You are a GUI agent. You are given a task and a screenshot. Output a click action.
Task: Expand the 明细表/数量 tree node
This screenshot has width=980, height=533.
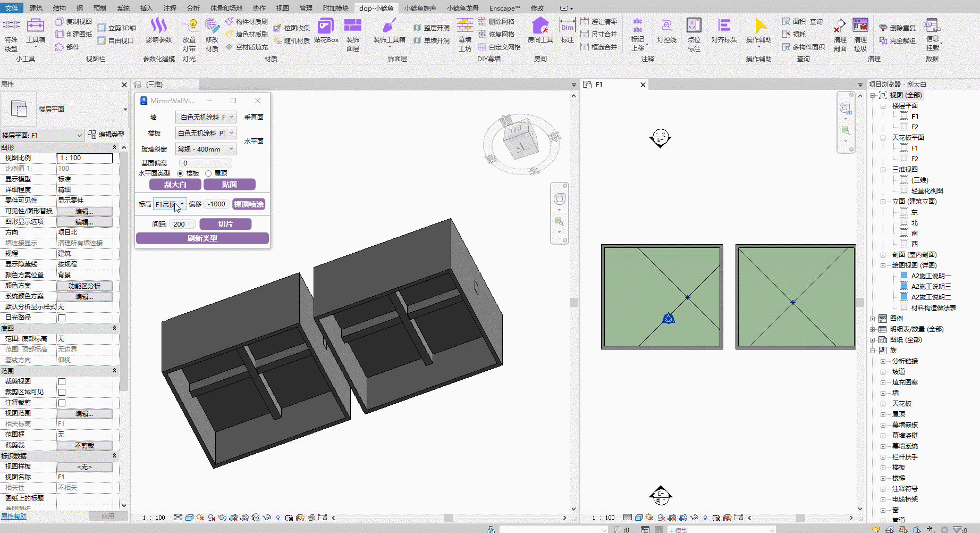pyautogui.click(x=872, y=329)
